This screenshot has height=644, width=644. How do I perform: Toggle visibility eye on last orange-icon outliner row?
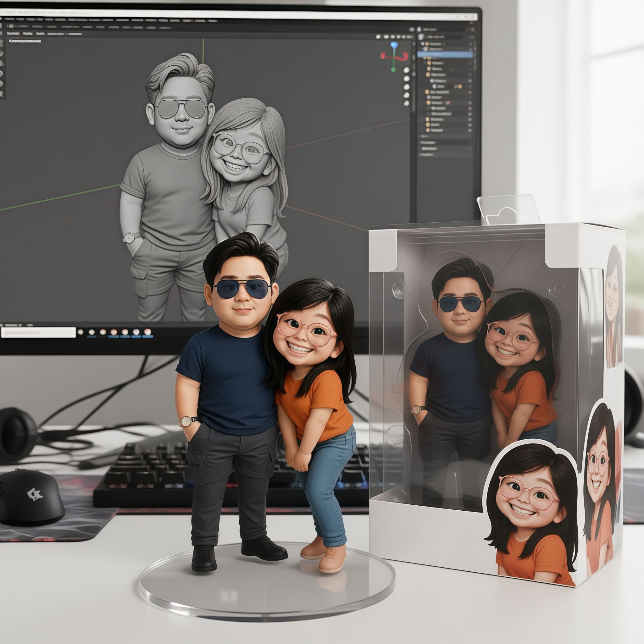pyautogui.click(x=470, y=130)
